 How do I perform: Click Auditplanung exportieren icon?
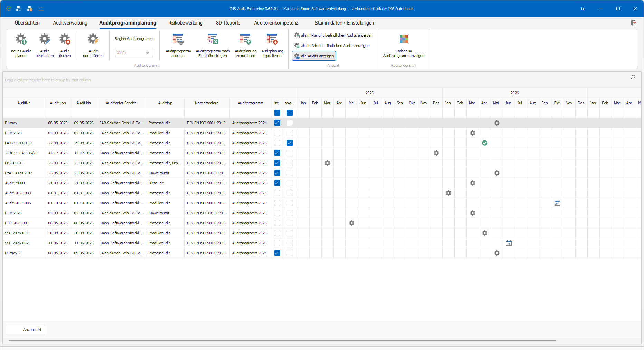tap(246, 39)
